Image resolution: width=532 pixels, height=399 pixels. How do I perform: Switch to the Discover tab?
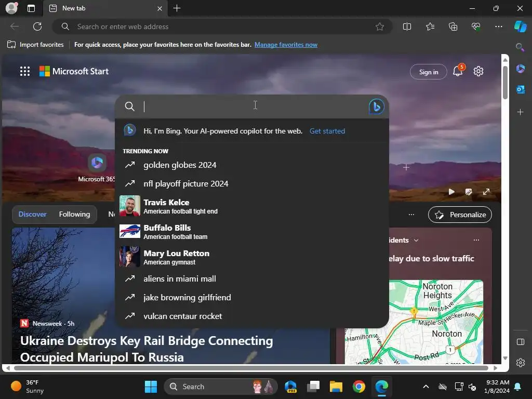click(x=32, y=214)
